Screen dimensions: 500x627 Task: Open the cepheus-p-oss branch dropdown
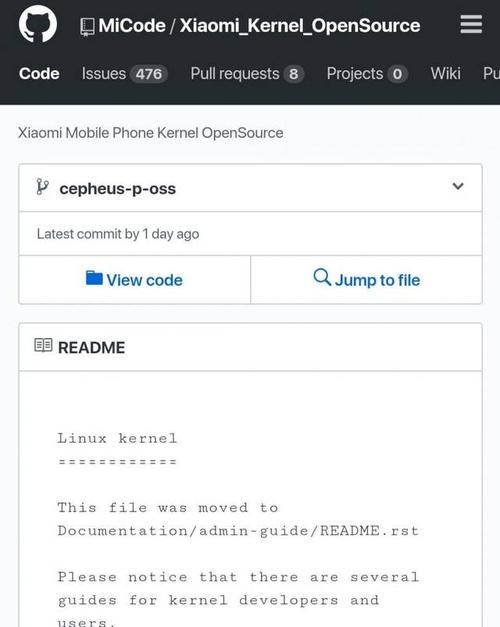coord(250,188)
